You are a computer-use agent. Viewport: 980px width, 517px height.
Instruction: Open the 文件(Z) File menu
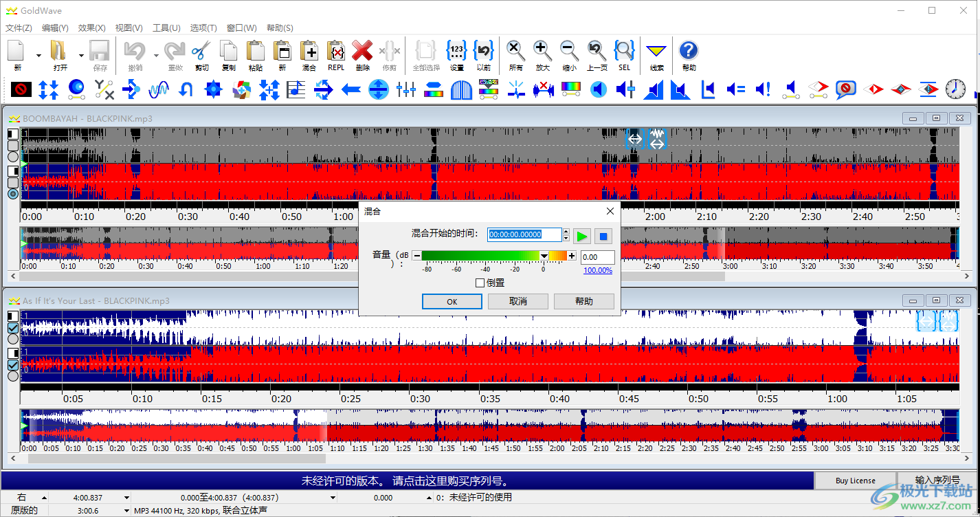[19, 28]
